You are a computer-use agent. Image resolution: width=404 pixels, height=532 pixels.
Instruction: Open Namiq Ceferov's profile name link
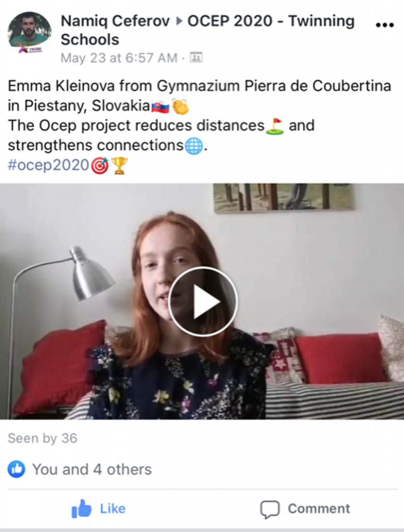115,21
